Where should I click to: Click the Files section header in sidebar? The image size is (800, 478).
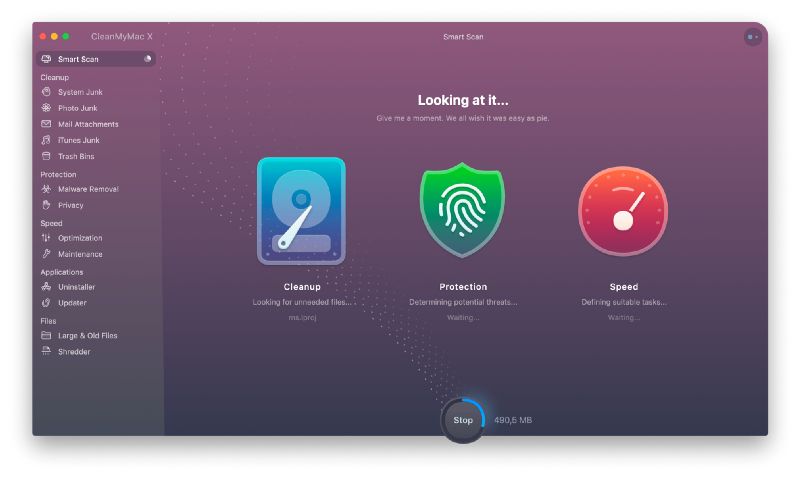point(48,321)
